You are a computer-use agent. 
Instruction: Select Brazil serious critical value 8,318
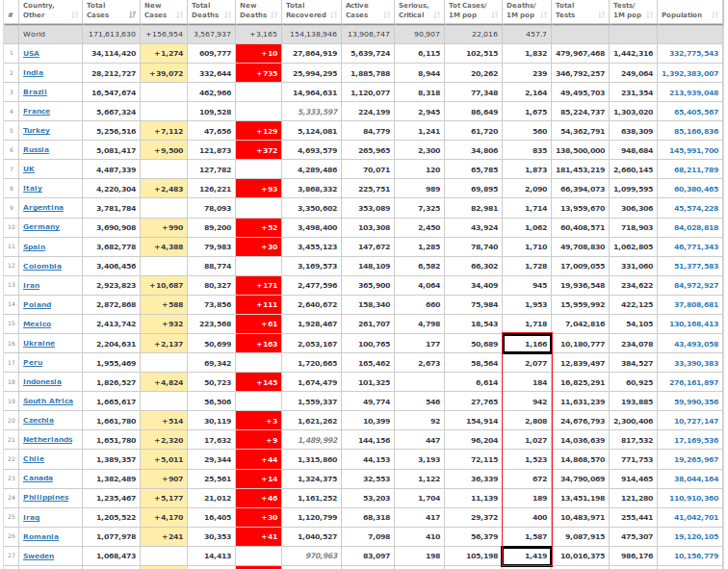[x=429, y=92]
